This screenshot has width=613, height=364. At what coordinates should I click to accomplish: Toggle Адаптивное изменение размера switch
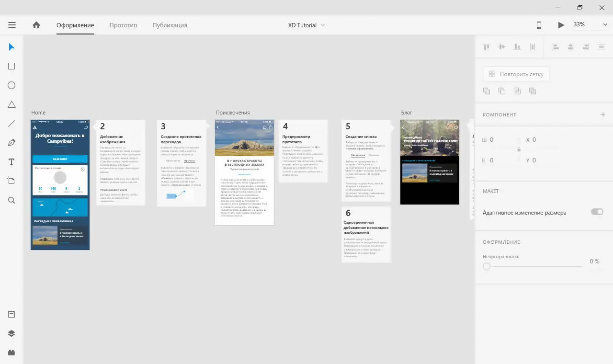(x=597, y=212)
